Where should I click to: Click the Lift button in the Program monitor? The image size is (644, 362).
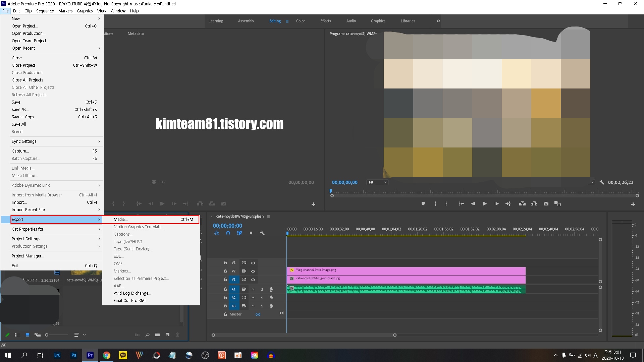(522, 204)
